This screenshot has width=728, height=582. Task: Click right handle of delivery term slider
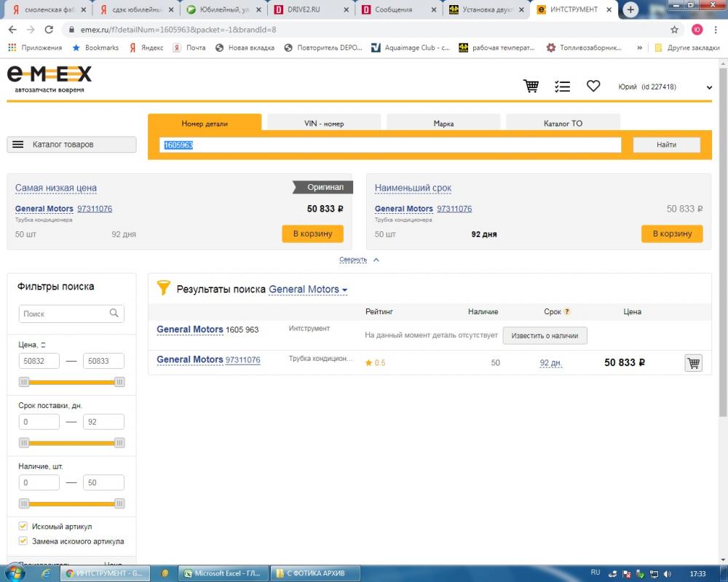pyautogui.click(x=119, y=443)
